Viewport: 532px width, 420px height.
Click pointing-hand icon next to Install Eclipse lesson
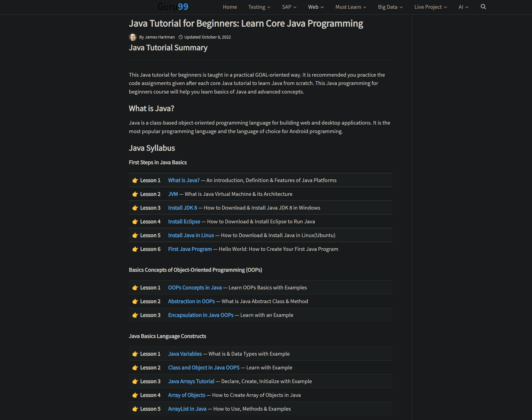coord(135,222)
